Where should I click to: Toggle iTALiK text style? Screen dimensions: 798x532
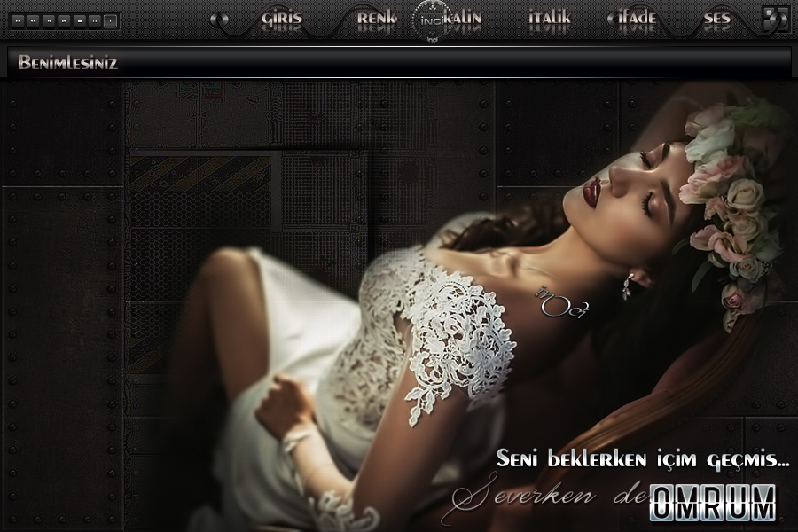[x=549, y=18]
